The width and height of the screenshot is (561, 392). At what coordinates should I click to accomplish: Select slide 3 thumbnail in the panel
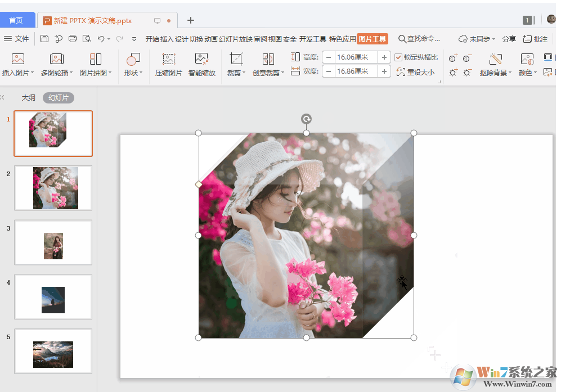(x=53, y=242)
